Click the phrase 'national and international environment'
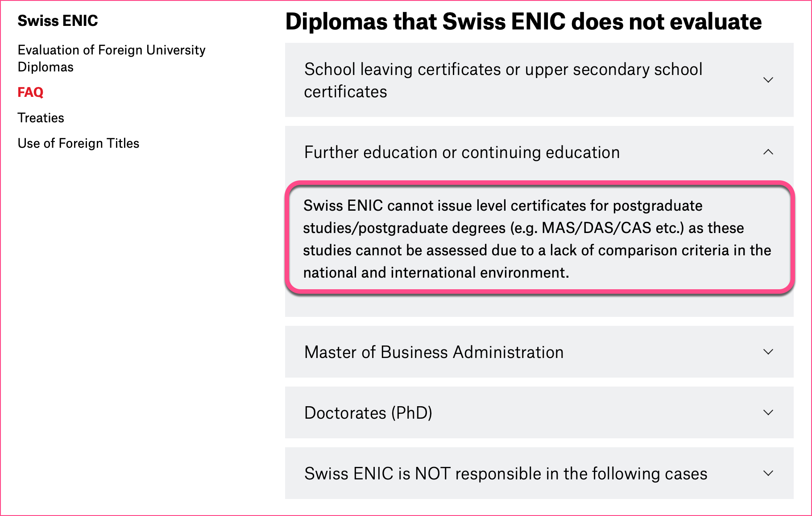The image size is (812, 516). pyautogui.click(x=435, y=273)
